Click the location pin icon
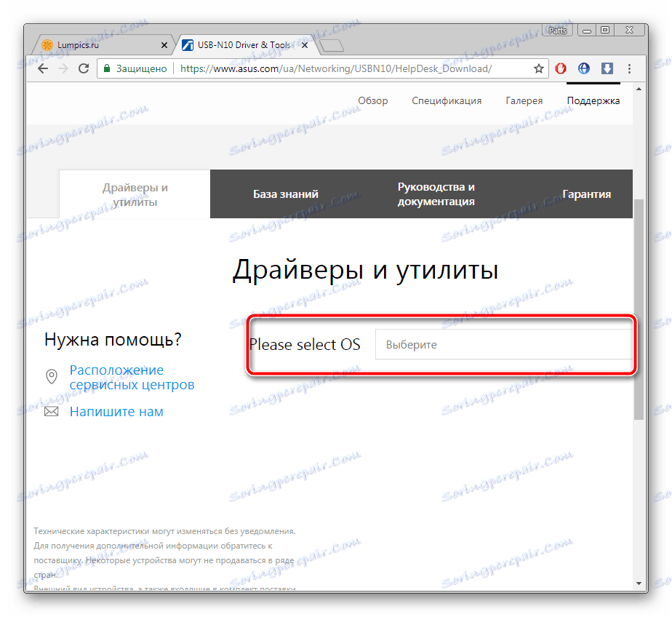Image resolution: width=672 pixels, height=617 pixels. [x=52, y=376]
